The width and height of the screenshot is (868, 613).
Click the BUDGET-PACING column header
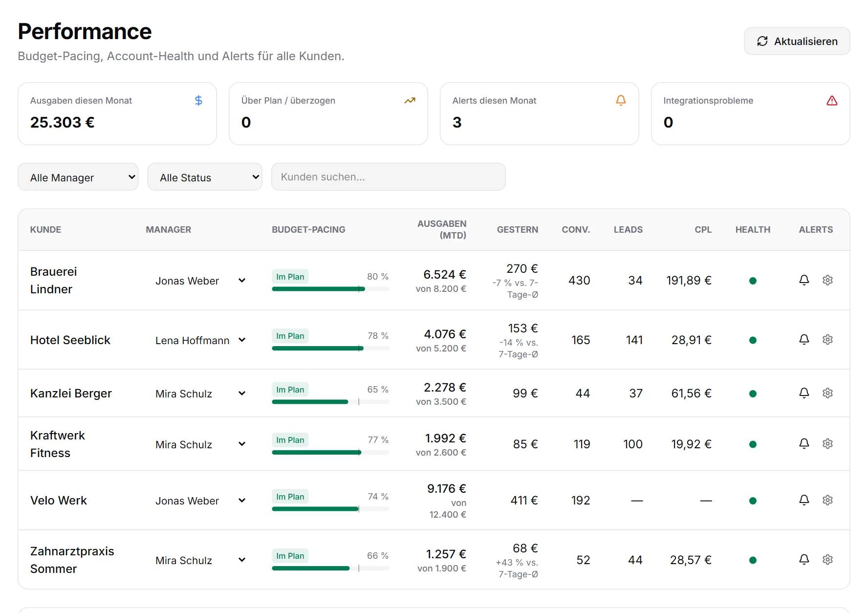pos(308,229)
